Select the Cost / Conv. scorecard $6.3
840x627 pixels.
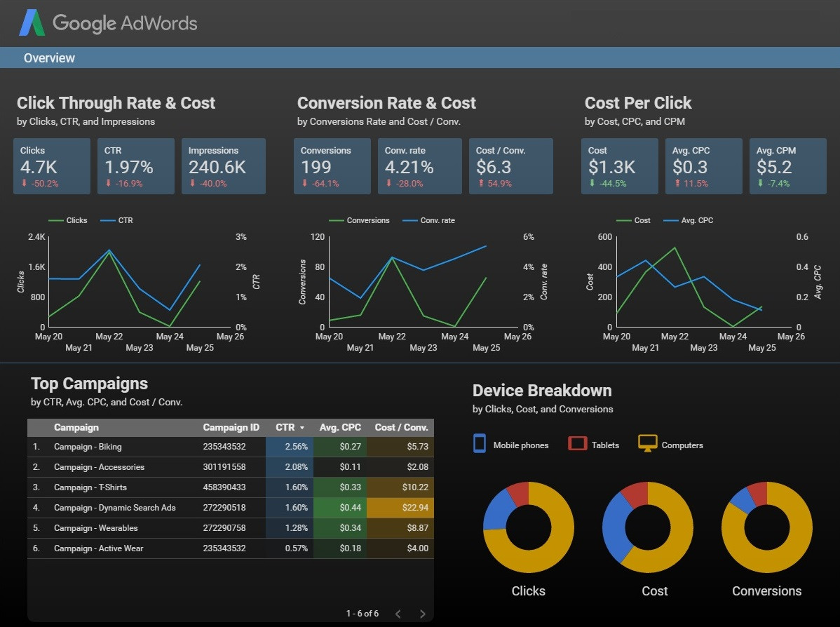511,166
